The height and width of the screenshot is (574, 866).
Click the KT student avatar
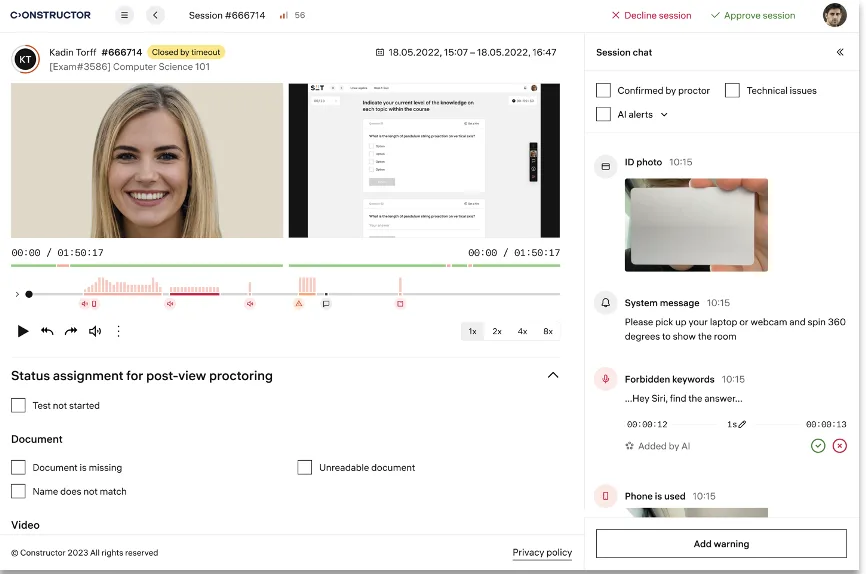[25, 59]
